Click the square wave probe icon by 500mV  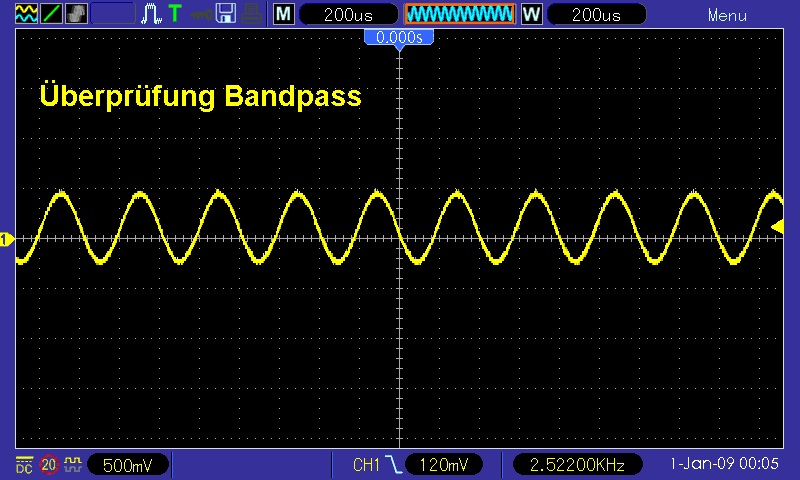72,464
